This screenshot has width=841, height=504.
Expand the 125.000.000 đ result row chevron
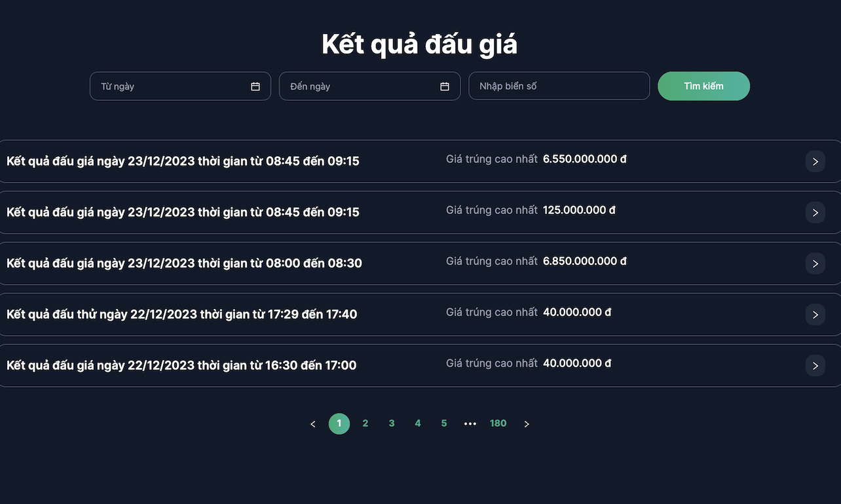click(x=815, y=212)
